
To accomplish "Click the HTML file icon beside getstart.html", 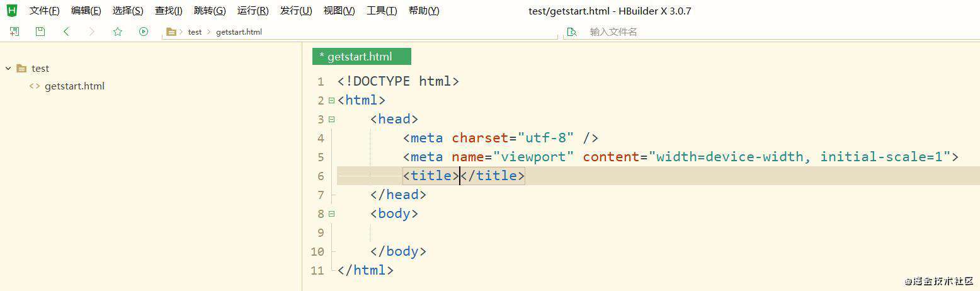I will coord(35,86).
